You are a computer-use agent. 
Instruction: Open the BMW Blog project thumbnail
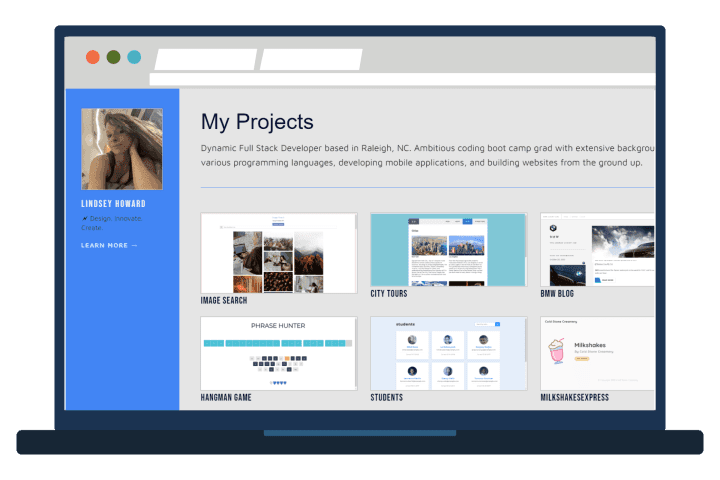(597, 249)
